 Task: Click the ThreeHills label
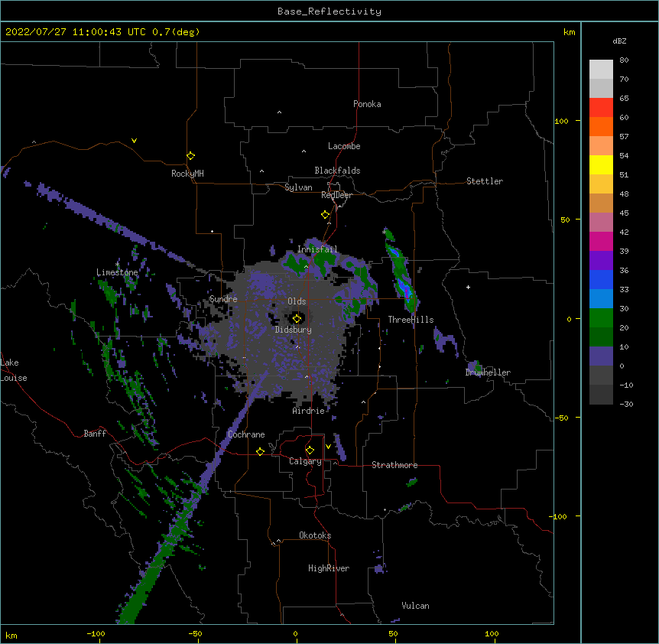pyautogui.click(x=411, y=320)
